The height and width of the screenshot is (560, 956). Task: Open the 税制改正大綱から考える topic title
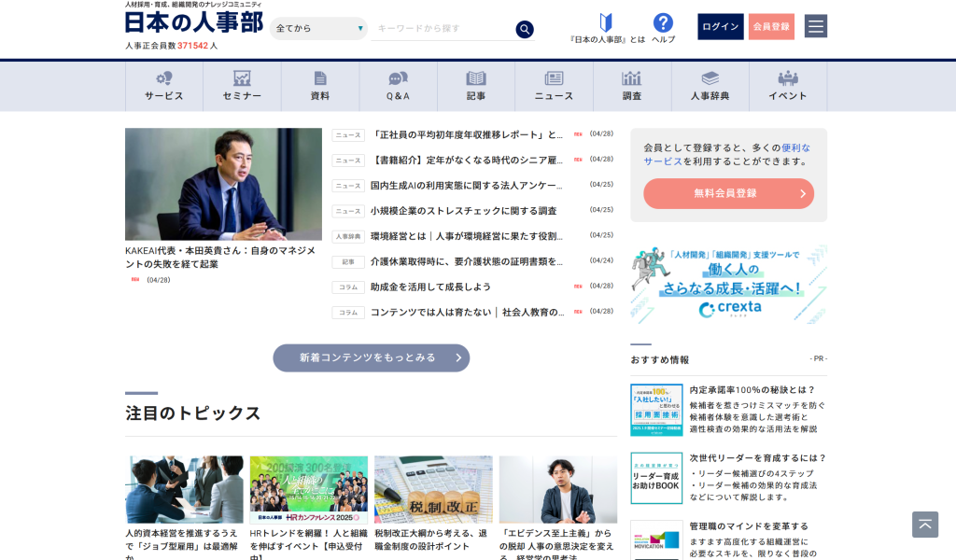pyautogui.click(x=431, y=539)
